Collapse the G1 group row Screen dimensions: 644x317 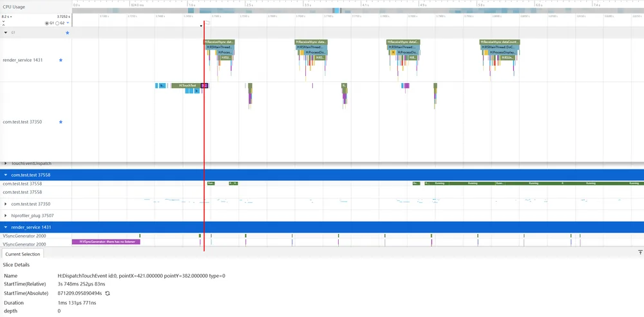click(x=5, y=32)
